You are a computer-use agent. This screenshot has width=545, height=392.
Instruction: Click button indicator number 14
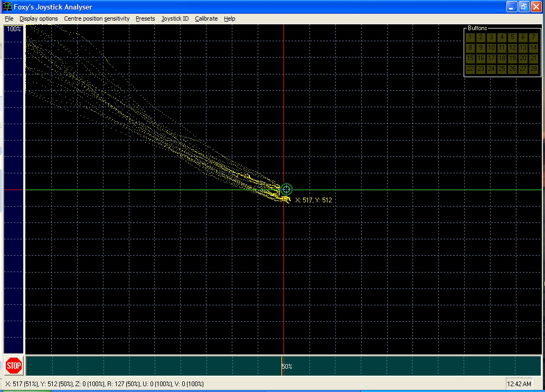click(x=533, y=48)
